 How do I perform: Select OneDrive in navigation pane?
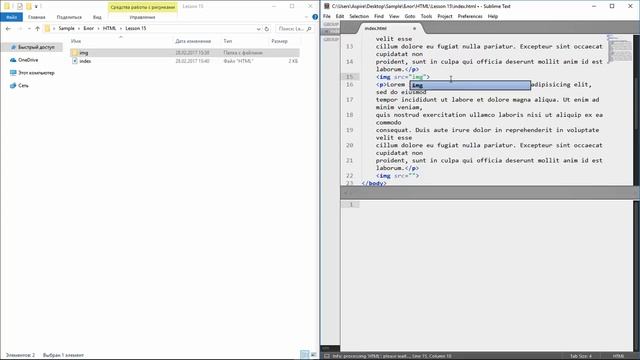[x=28, y=60]
